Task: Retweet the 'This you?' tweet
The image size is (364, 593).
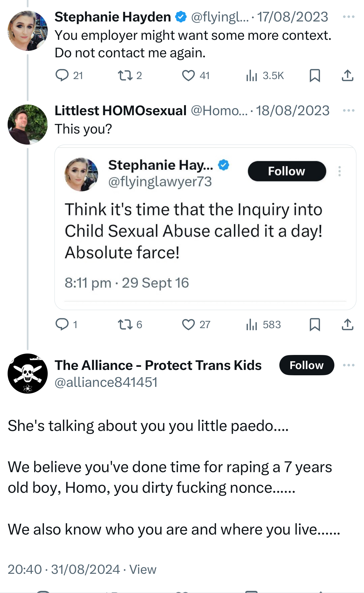Action: (125, 324)
